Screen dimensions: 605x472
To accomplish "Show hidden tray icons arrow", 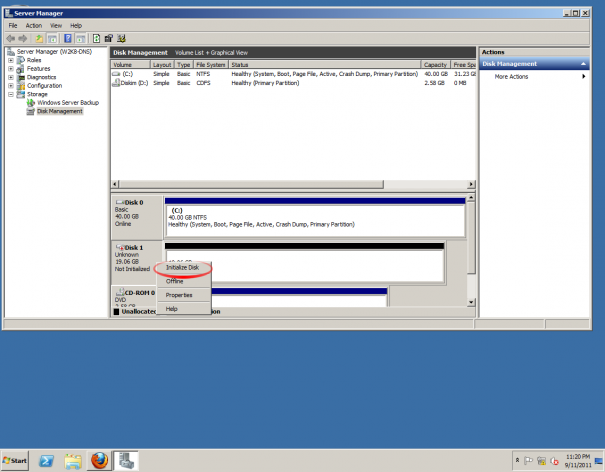I will [517, 460].
